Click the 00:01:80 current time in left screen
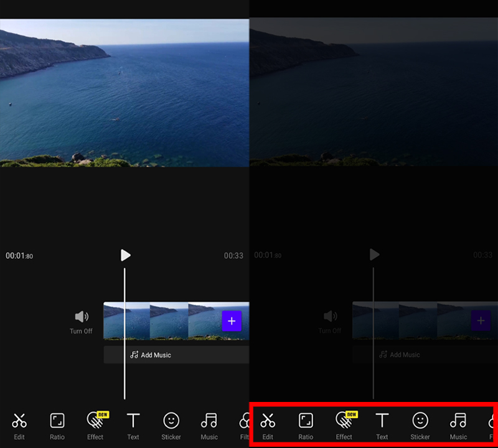498x448 pixels. pyautogui.click(x=19, y=256)
